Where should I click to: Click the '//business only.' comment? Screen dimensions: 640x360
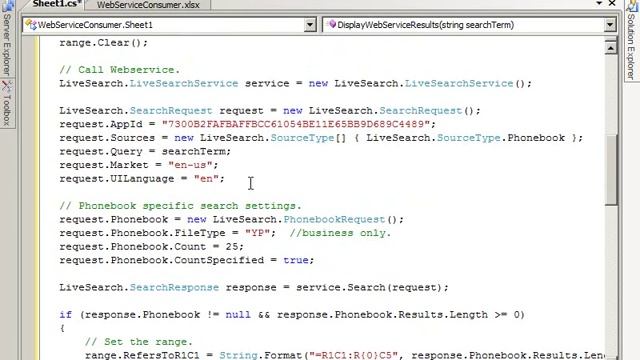pyautogui.click(x=340, y=233)
